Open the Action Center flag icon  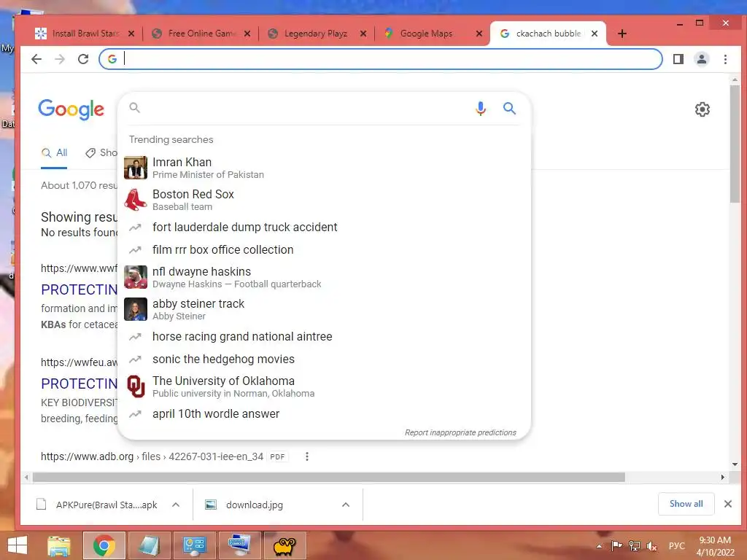point(616,545)
